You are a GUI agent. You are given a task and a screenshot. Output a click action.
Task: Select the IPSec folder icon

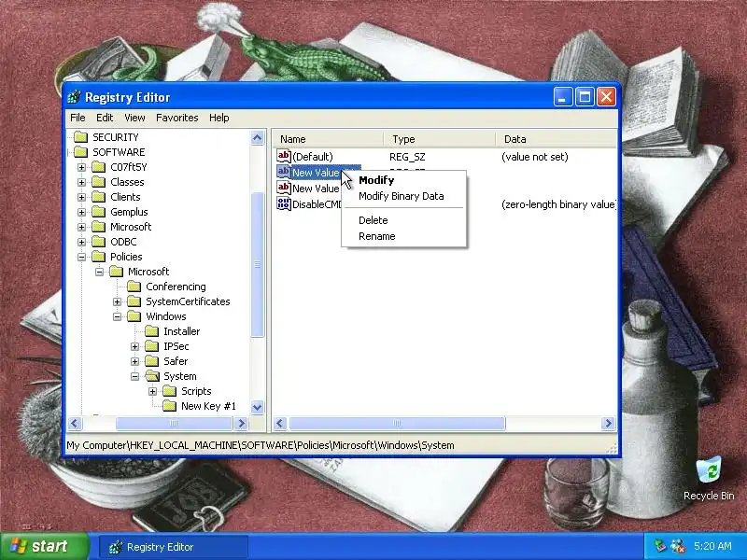pos(152,346)
